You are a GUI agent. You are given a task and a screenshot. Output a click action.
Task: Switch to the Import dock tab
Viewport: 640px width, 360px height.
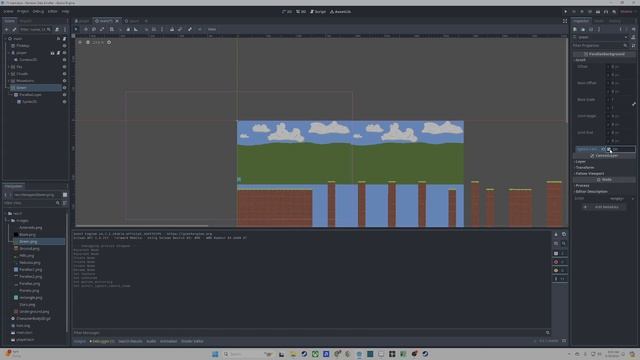tap(25, 20)
